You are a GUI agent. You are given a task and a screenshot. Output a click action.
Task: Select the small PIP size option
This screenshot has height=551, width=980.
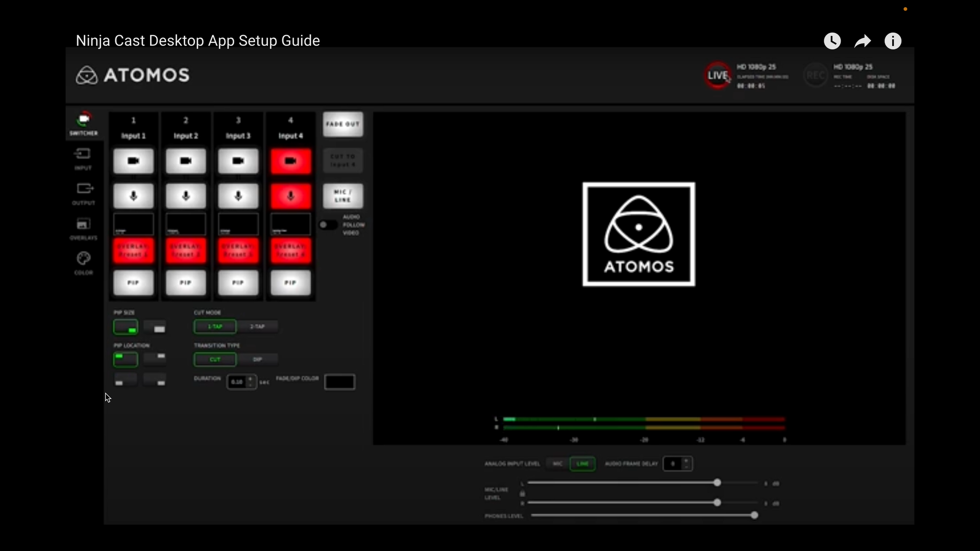coord(126,327)
